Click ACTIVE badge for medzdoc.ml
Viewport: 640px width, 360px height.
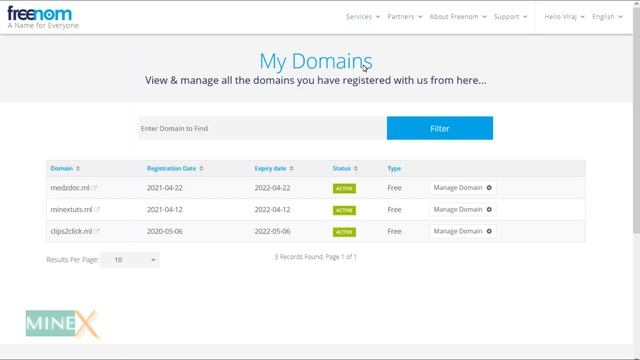click(344, 188)
